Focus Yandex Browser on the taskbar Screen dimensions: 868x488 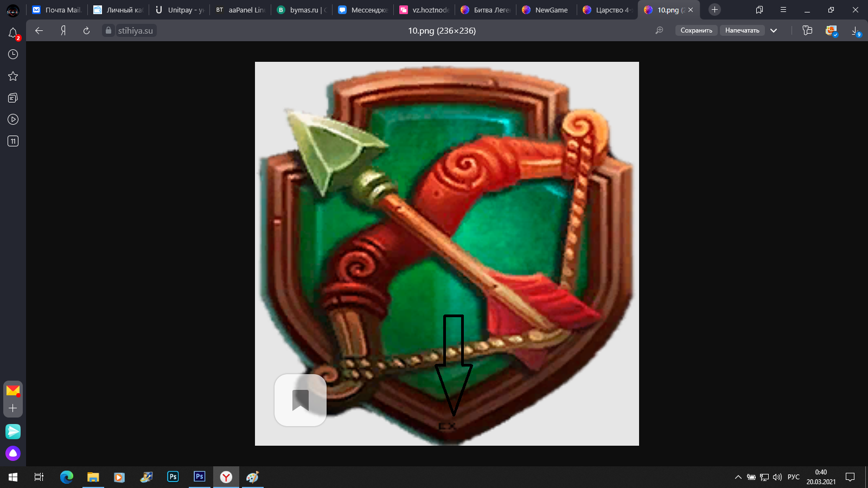pyautogui.click(x=226, y=477)
